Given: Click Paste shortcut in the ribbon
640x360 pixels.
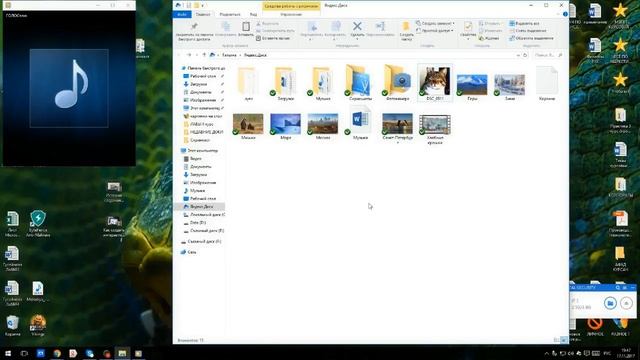Looking at the screenshot, I should [273, 38].
